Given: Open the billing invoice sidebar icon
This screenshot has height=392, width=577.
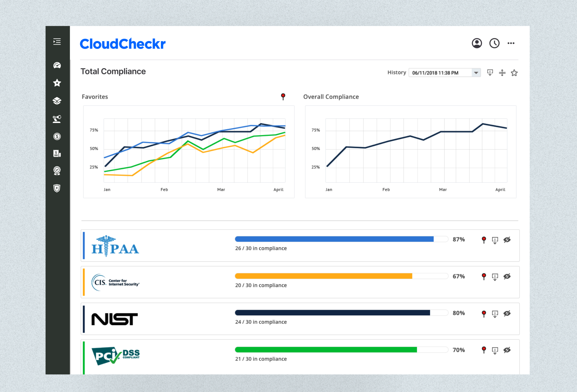Looking at the screenshot, I should pos(57,154).
